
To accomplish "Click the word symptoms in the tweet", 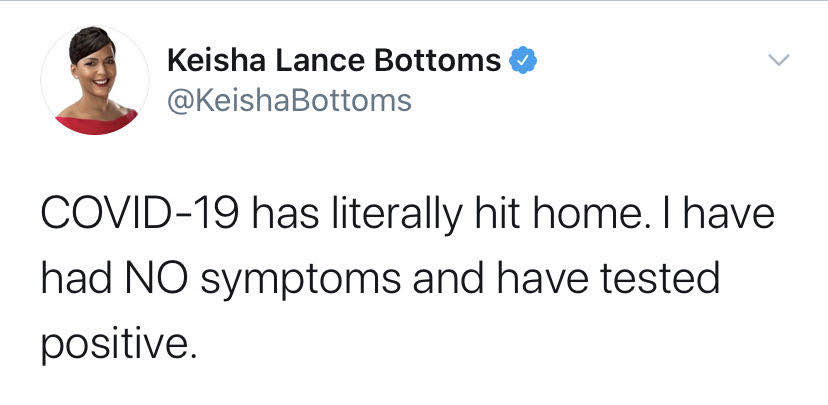I will click(x=300, y=281).
